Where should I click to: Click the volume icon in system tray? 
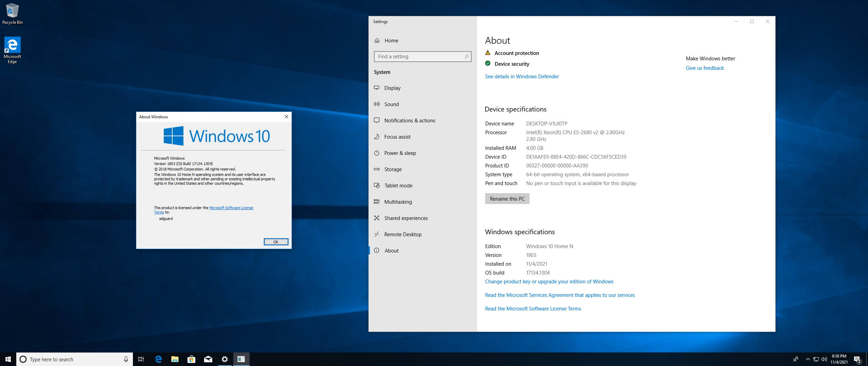[x=824, y=359]
